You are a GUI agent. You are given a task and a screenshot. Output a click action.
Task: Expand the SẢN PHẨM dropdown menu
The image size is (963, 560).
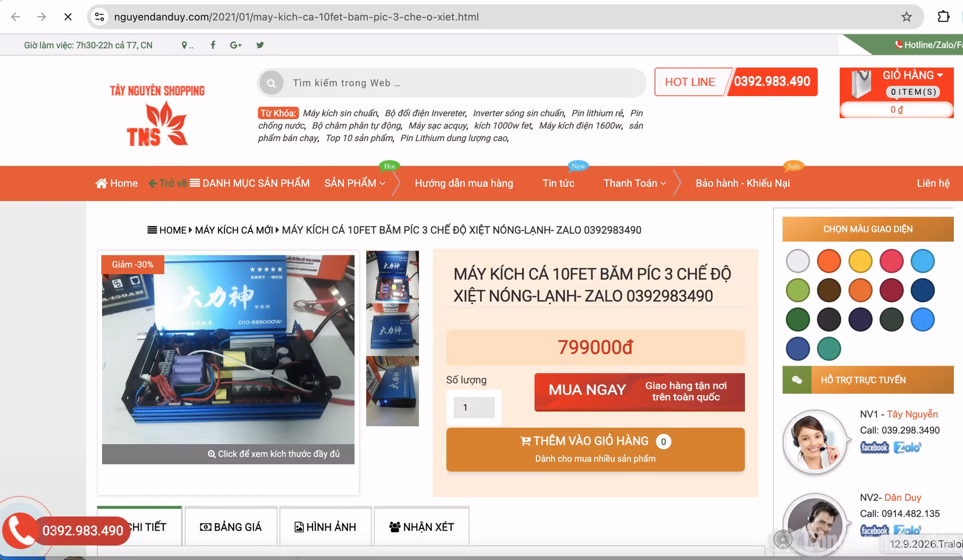[x=355, y=183]
